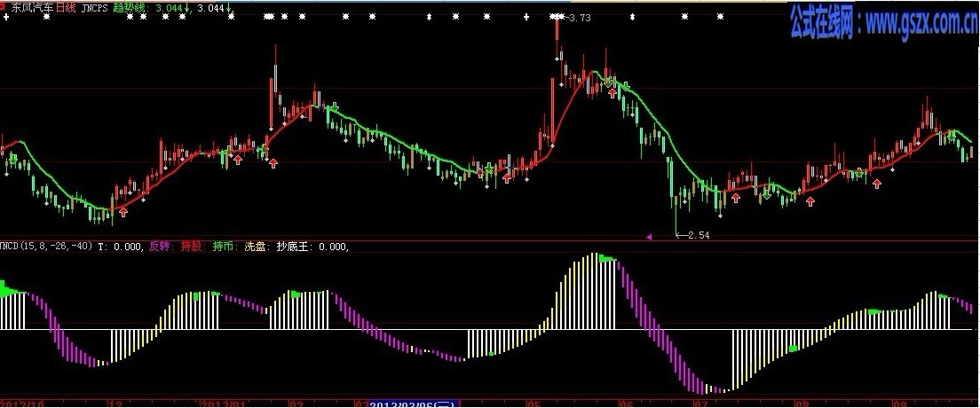Click the 抄底王: 0.000 readout
980x408 pixels.
point(312,247)
